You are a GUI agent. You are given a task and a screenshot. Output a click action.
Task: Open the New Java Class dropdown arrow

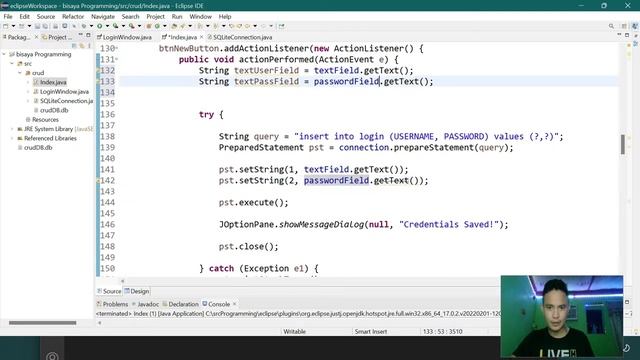(x=165, y=26)
